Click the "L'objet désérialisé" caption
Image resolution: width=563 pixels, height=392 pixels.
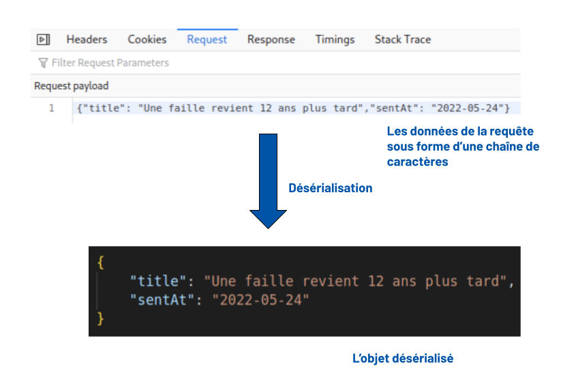tap(403, 359)
